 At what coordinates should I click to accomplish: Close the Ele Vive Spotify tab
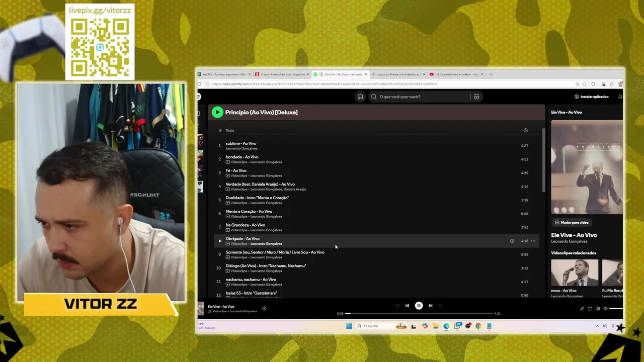point(366,74)
